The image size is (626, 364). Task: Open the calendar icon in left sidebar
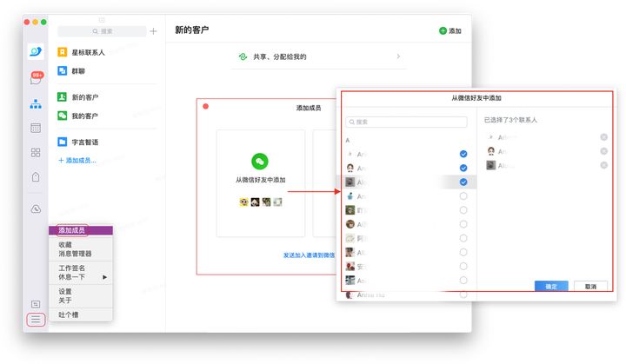coord(36,128)
